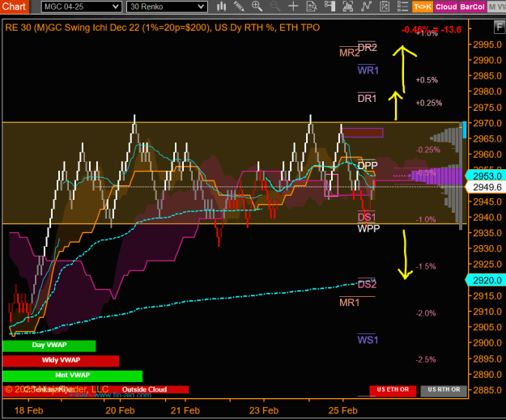Open the Data Box icon
Screen dimensions: 506x420
(312, 6)
